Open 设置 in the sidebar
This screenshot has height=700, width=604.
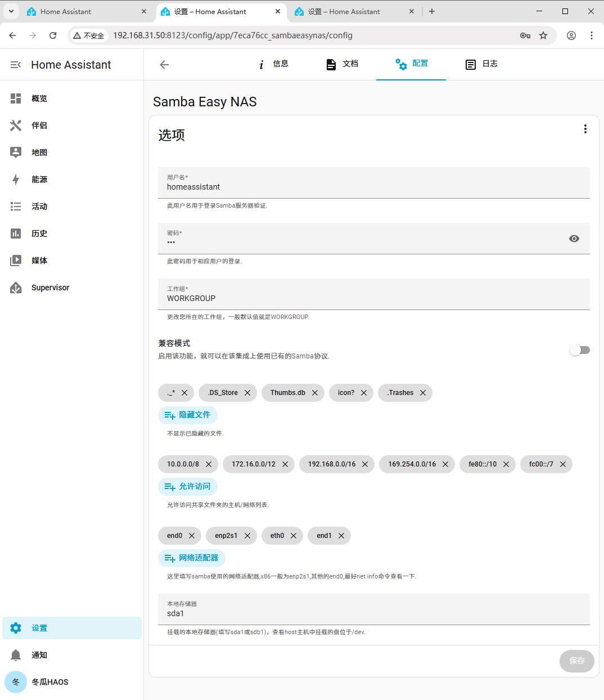point(72,628)
